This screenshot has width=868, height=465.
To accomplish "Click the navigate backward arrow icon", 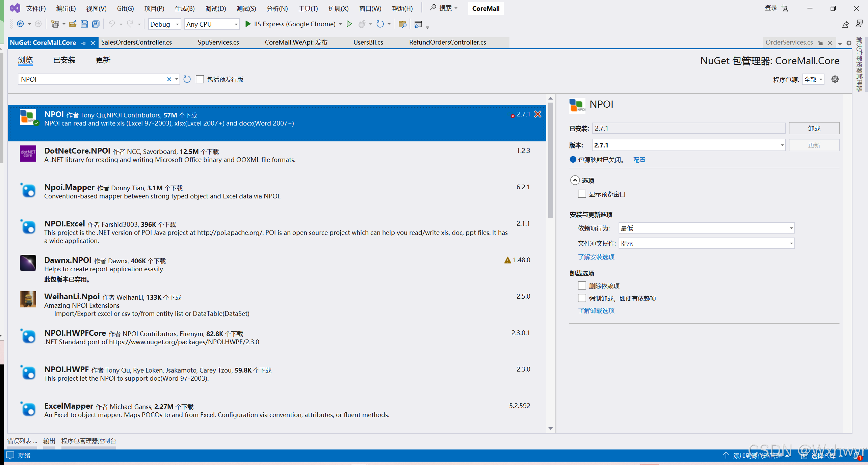I will (x=20, y=24).
